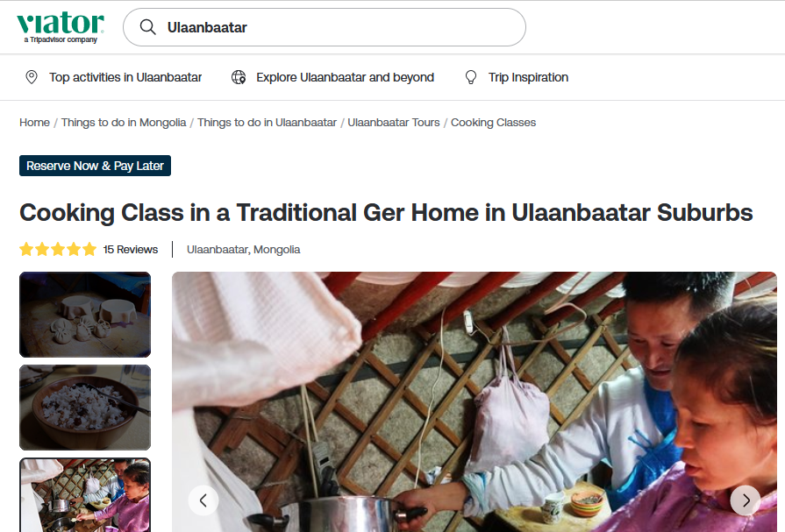785x532 pixels.
Task: Click the Viator logo
Action: [x=60, y=27]
